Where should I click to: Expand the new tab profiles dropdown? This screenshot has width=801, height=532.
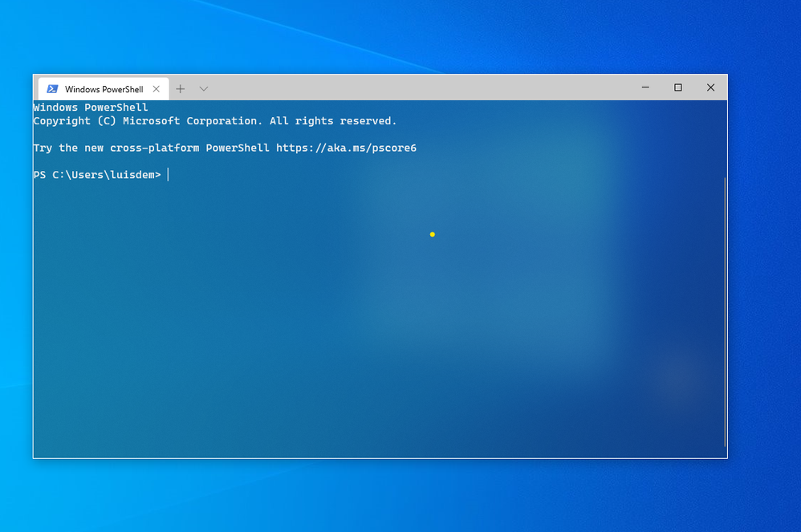click(204, 89)
